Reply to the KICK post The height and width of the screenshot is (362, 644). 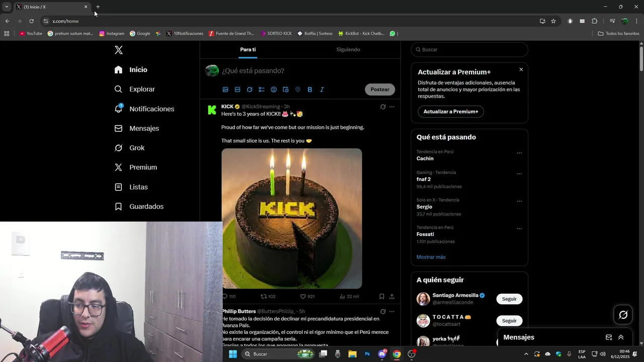tap(228, 297)
